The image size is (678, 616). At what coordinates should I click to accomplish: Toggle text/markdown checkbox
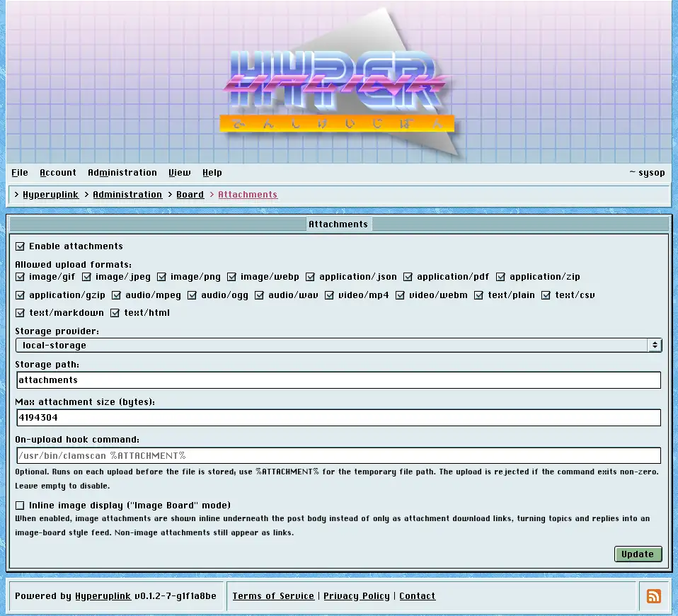[x=20, y=313]
